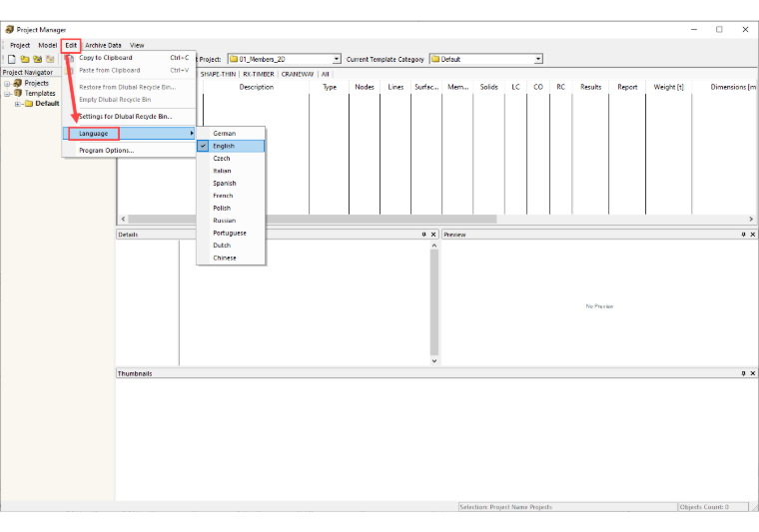759x532 pixels.
Task: Sort by the Type column header
Action: coord(330,87)
